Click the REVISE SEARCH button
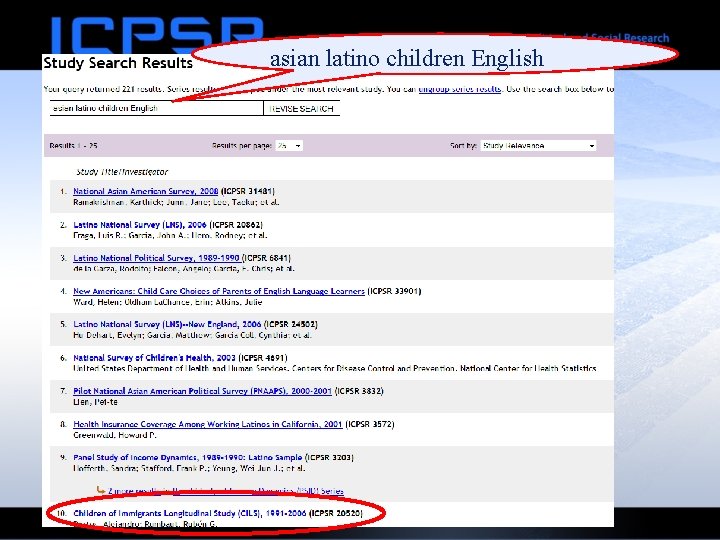The image size is (720, 540). coord(302,108)
